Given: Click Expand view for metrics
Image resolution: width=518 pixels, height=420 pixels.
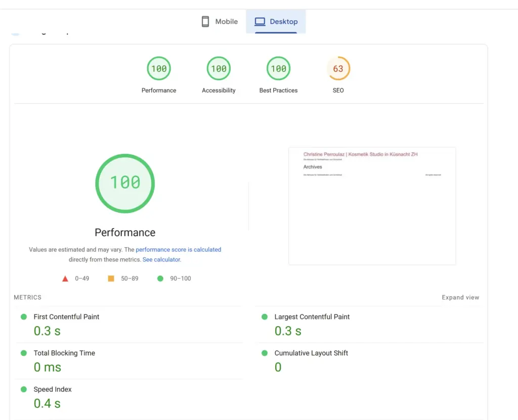Looking at the screenshot, I should click(x=460, y=297).
